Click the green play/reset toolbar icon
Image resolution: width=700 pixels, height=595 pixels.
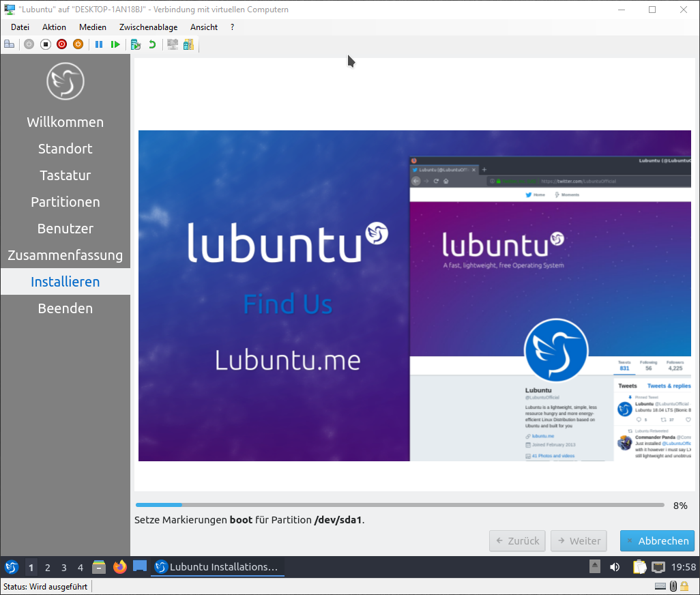[115, 44]
